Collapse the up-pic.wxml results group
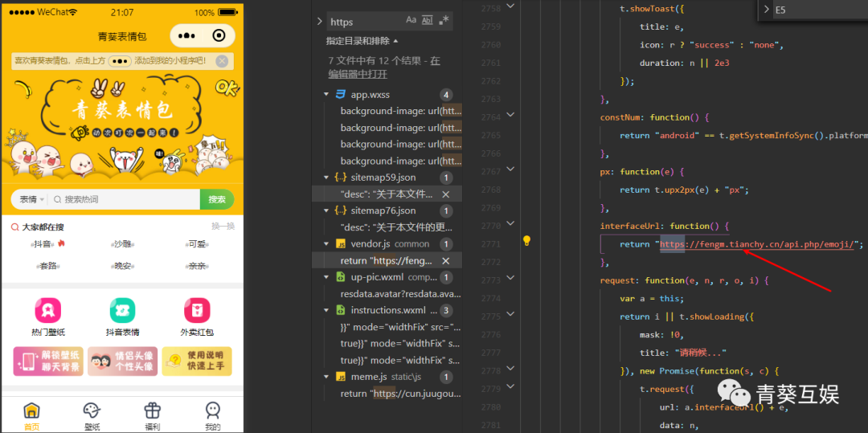The width and height of the screenshot is (868, 433). click(326, 277)
